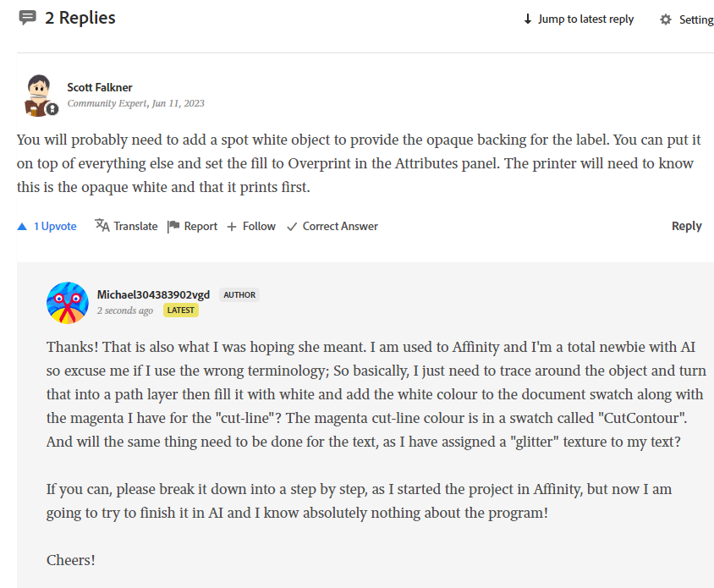Screen dimensions: 714x588
Task: Open the Setting gear icon
Action: pyautogui.click(x=666, y=19)
